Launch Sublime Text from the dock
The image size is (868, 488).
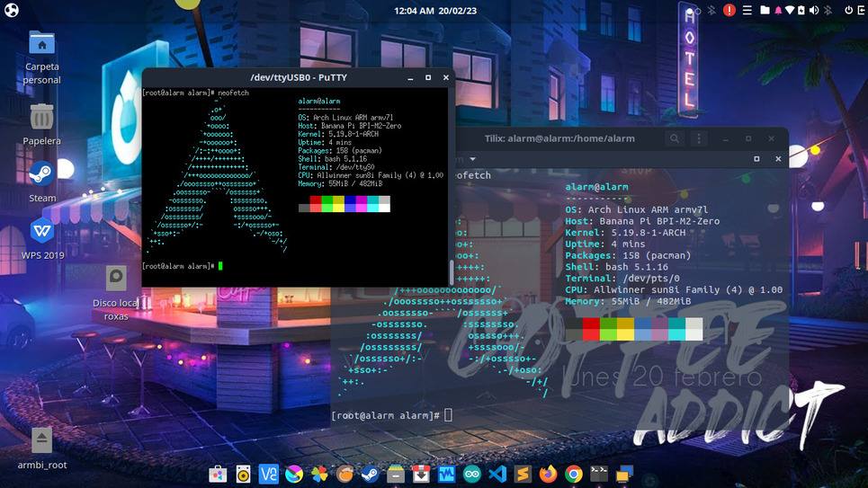[523, 475]
